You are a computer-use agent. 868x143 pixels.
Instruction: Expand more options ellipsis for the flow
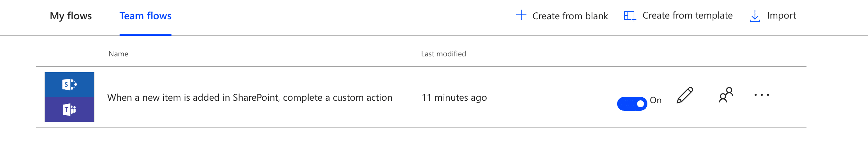pyautogui.click(x=761, y=95)
